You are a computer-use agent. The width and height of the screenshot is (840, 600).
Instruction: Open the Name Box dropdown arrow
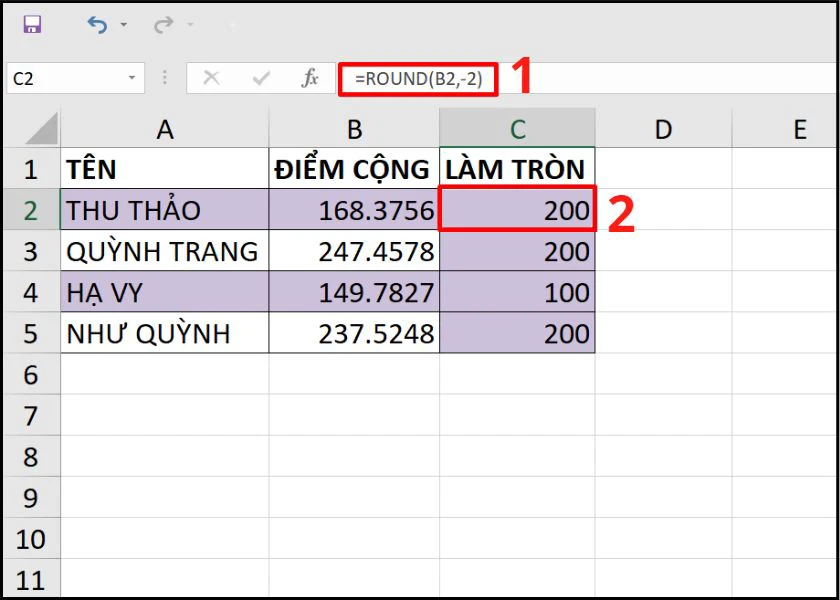click(x=132, y=79)
